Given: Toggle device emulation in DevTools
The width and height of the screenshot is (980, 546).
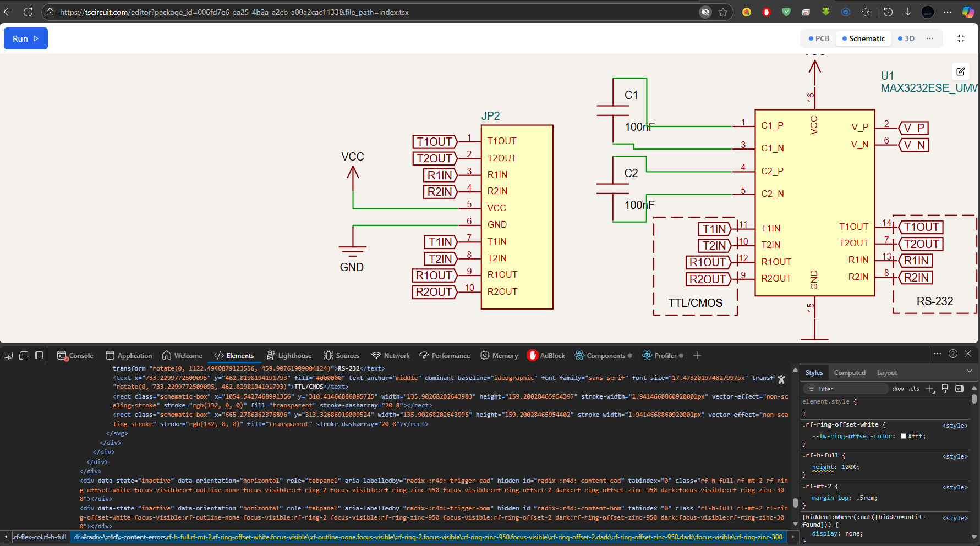Looking at the screenshot, I should pos(24,356).
